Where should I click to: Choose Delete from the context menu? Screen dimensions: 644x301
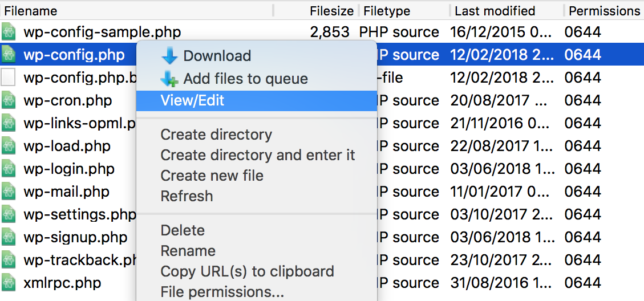(257, 230)
